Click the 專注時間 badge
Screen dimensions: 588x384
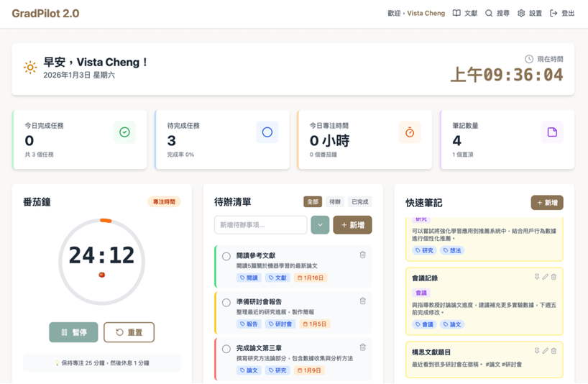pyautogui.click(x=164, y=202)
